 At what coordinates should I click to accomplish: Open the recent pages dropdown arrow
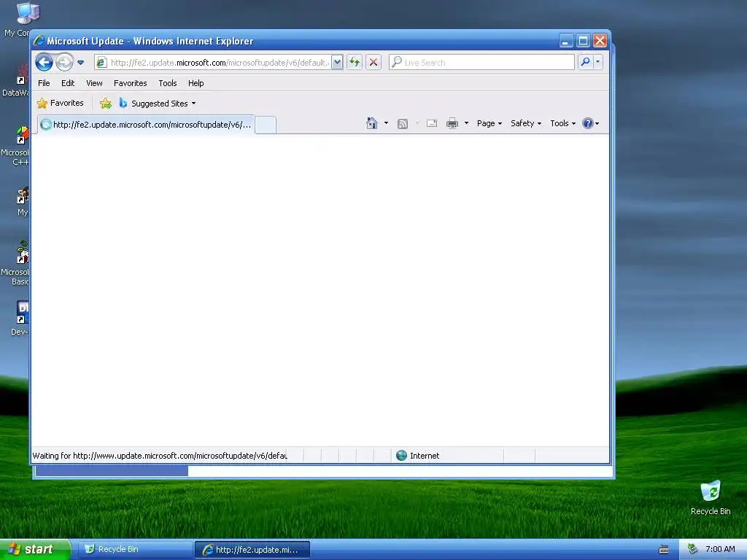[x=80, y=63]
